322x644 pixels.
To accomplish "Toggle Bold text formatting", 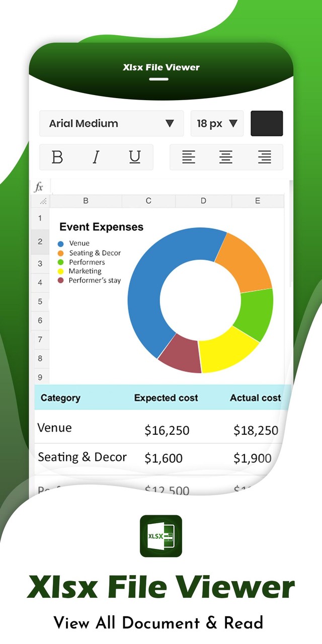I will click(57, 157).
